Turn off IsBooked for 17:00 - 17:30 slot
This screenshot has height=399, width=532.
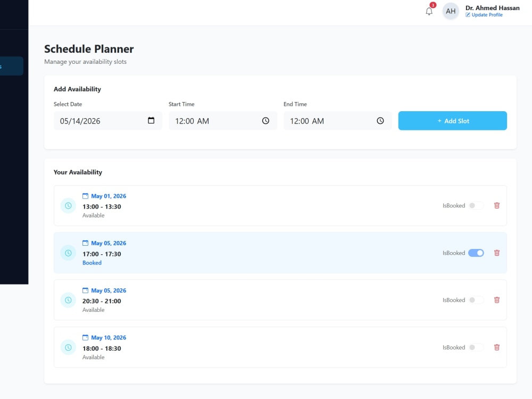point(476,253)
